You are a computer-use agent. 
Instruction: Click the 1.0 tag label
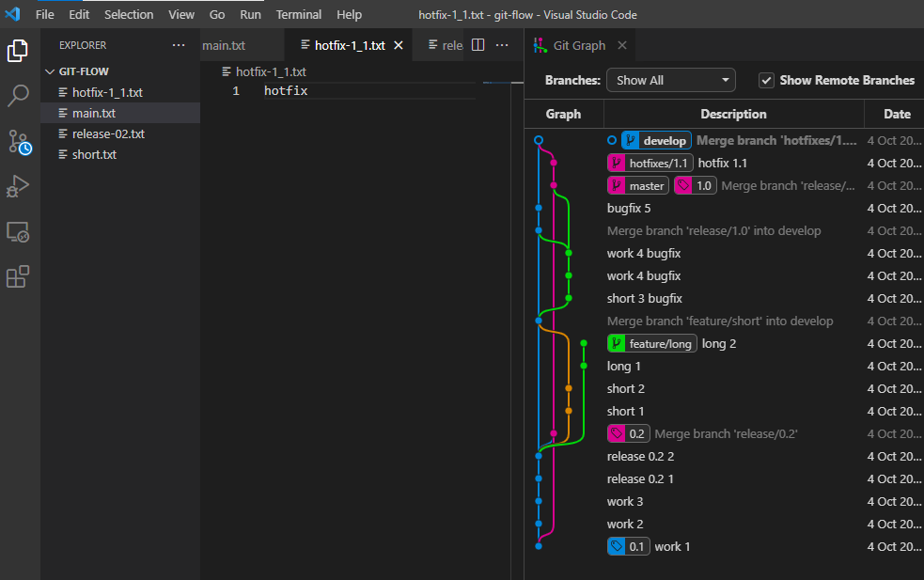(x=696, y=186)
